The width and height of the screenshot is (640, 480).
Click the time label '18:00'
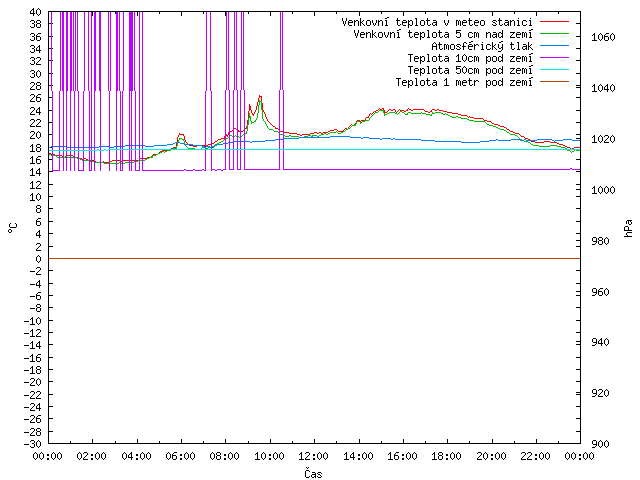pyautogui.click(x=447, y=456)
